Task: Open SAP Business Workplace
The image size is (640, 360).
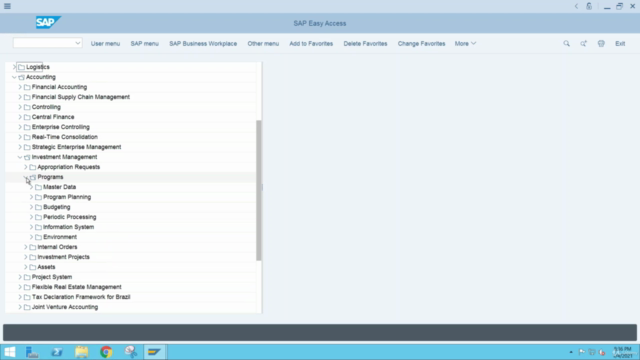Action: click(203, 43)
